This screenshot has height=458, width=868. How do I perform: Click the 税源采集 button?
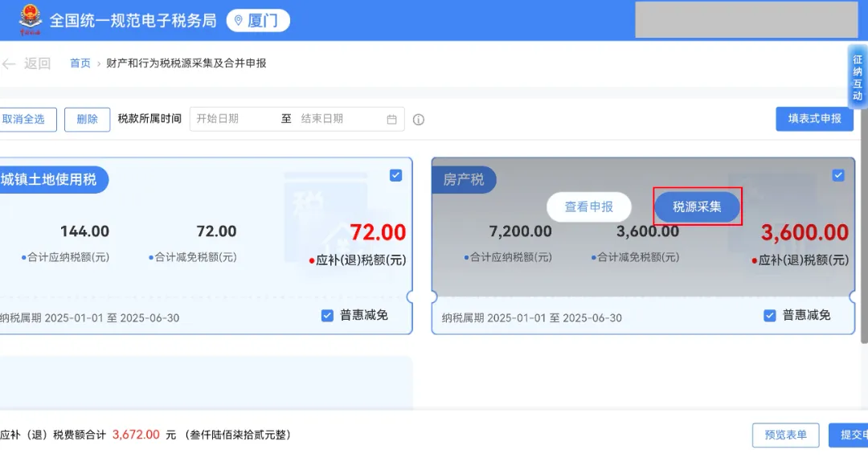point(697,207)
